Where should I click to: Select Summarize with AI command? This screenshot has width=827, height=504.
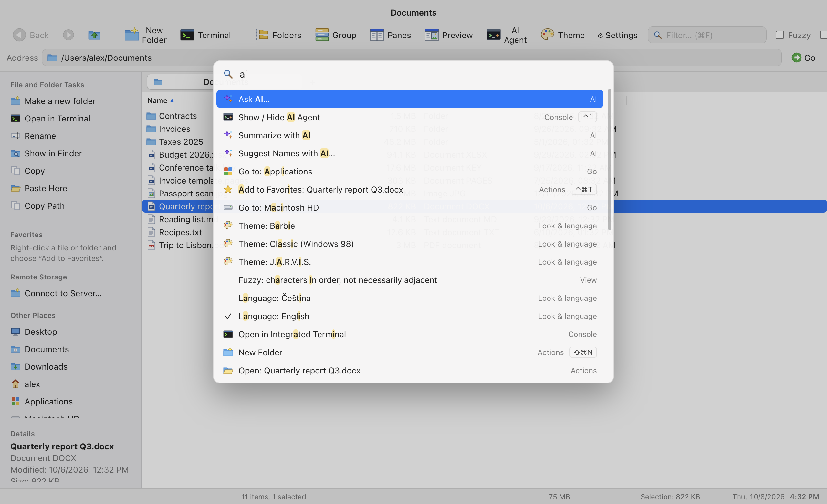click(x=410, y=135)
